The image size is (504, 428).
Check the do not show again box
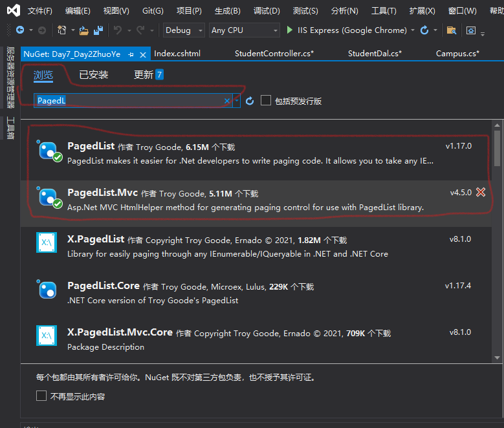(x=41, y=396)
